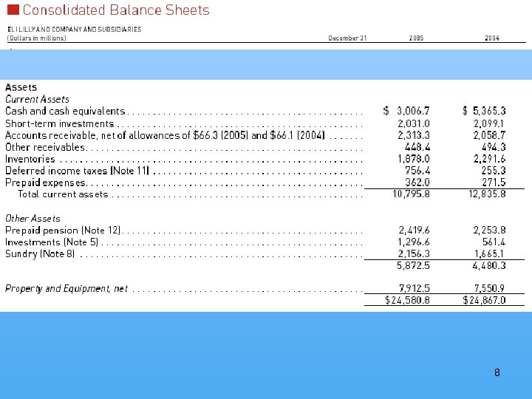Click the '(Dollars in millions)' note
Image resolution: width=532 pixels, height=399 pixels.
[x=37, y=38]
